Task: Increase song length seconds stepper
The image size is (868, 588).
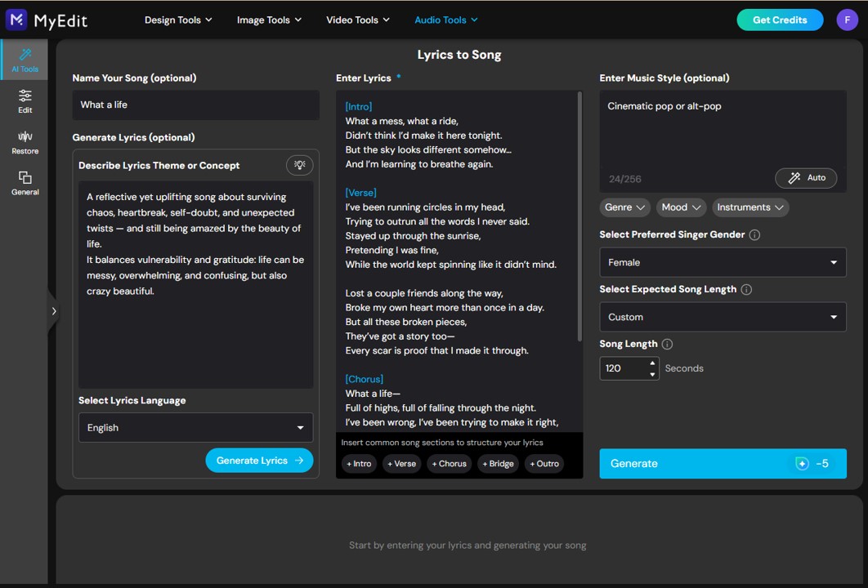Action: 653,363
